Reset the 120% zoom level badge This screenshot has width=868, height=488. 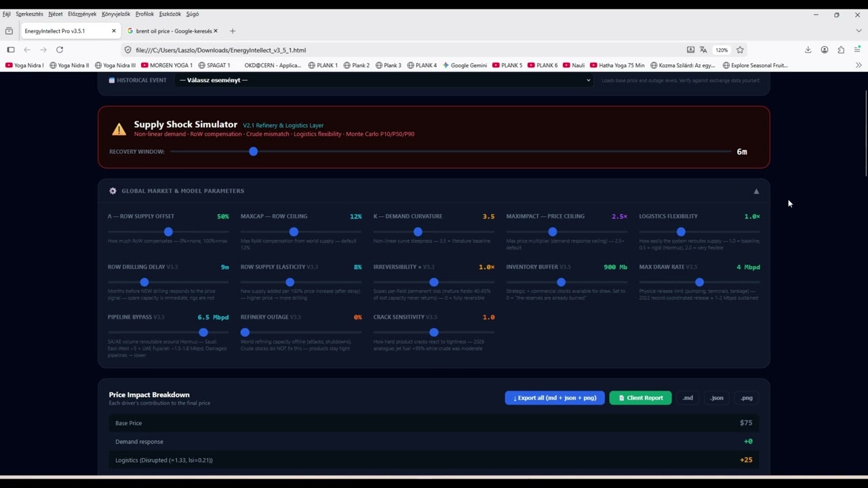coord(722,49)
